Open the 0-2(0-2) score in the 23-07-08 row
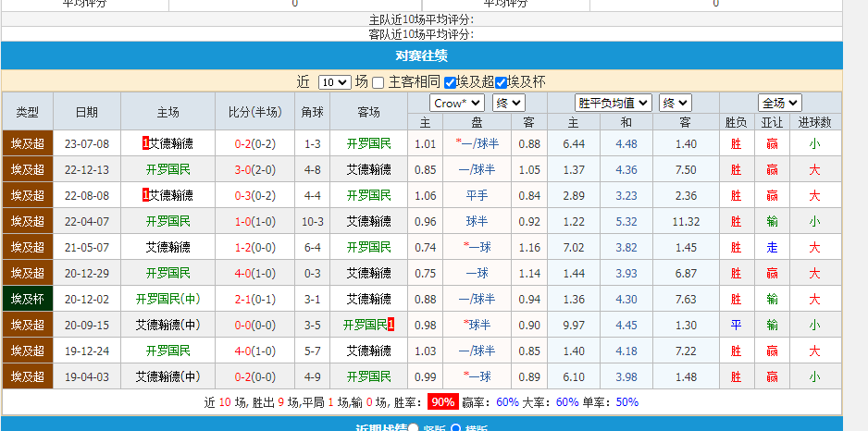868x431 pixels. click(254, 143)
